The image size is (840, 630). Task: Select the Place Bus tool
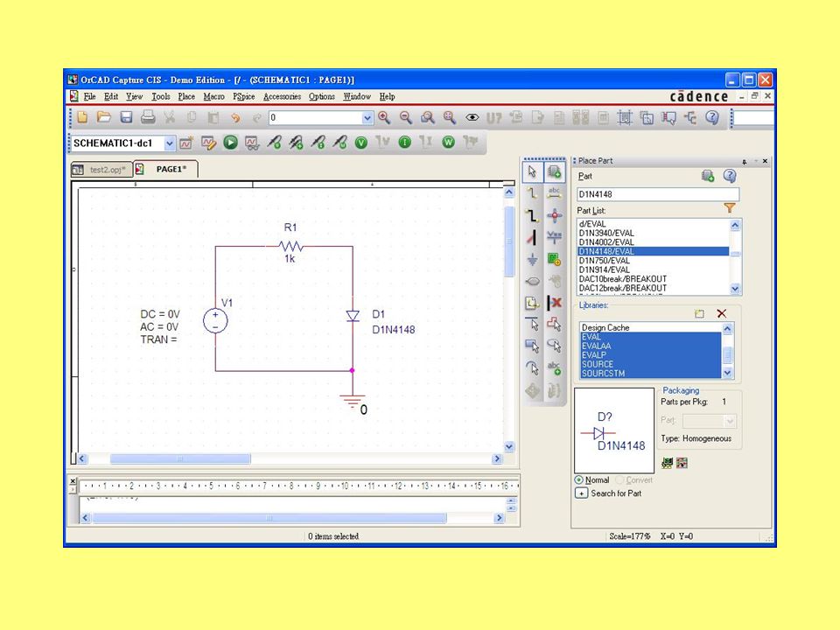click(x=533, y=215)
